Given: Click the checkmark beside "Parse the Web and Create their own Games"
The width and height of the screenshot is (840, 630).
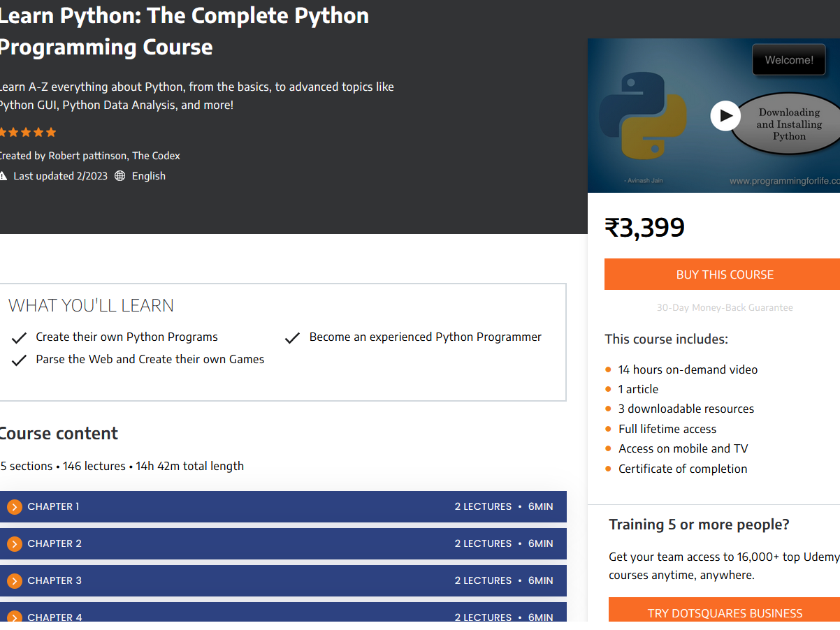Looking at the screenshot, I should coord(19,359).
